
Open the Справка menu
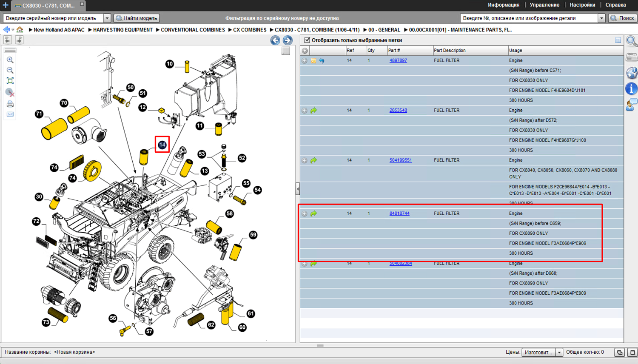[x=615, y=5]
